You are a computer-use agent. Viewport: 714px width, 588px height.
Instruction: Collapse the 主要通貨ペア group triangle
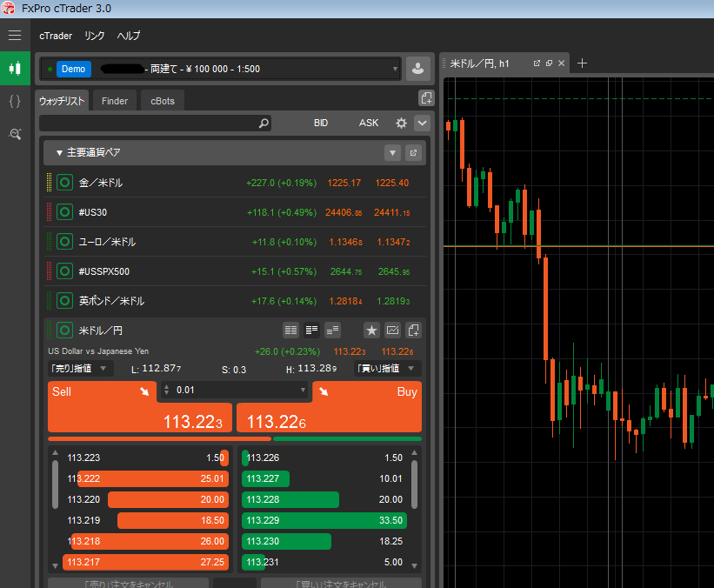tap(59, 153)
